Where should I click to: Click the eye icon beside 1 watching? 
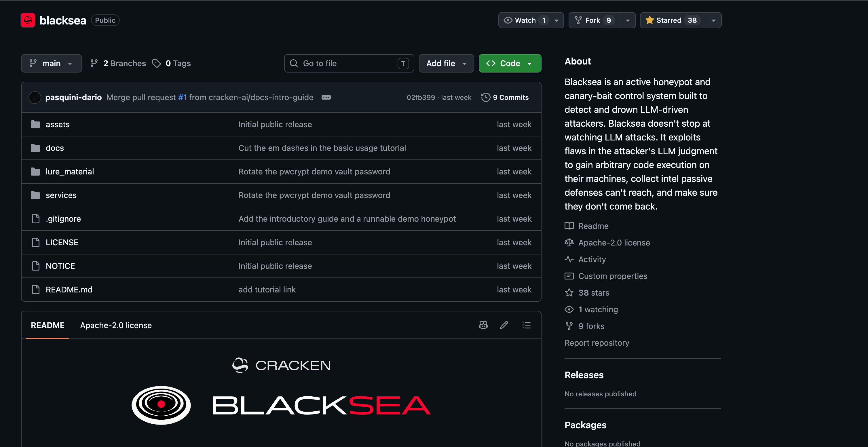[569, 309]
